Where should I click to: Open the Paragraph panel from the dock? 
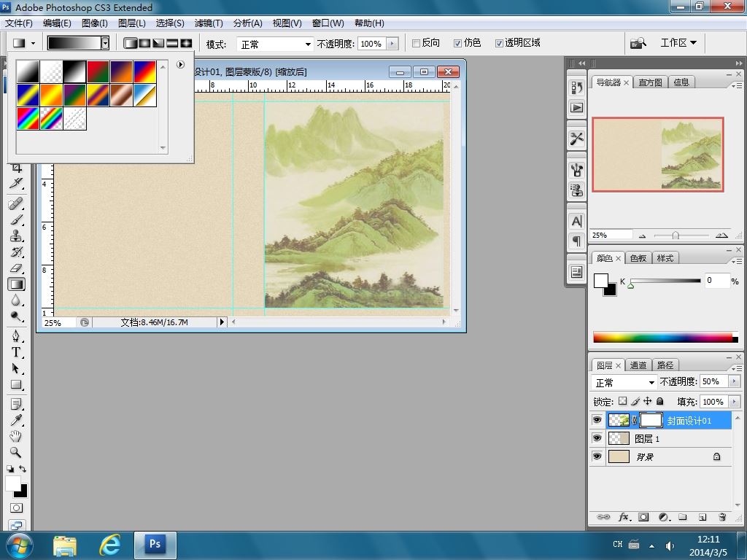click(x=577, y=241)
